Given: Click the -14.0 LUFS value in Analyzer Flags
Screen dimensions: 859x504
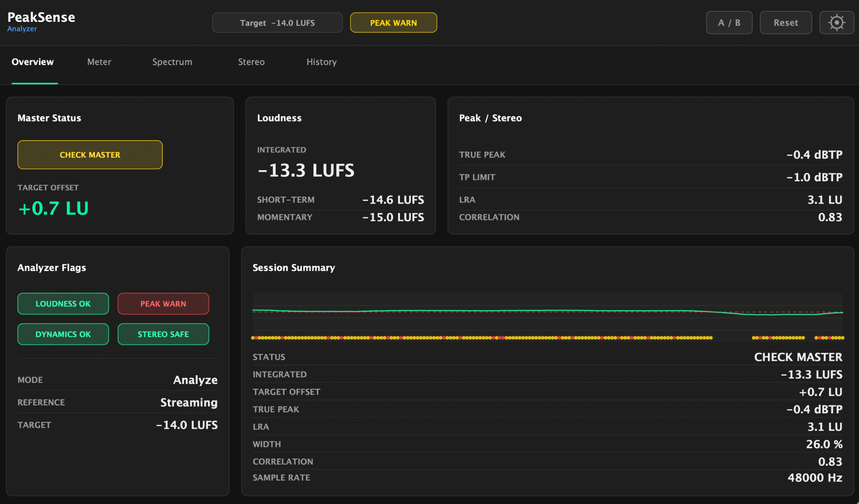Looking at the screenshot, I should click(187, 425).
